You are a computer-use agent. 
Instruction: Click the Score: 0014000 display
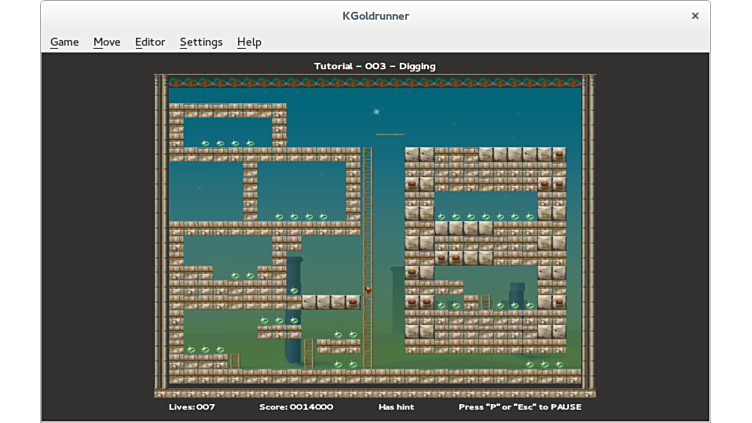[x=298, y=407]
